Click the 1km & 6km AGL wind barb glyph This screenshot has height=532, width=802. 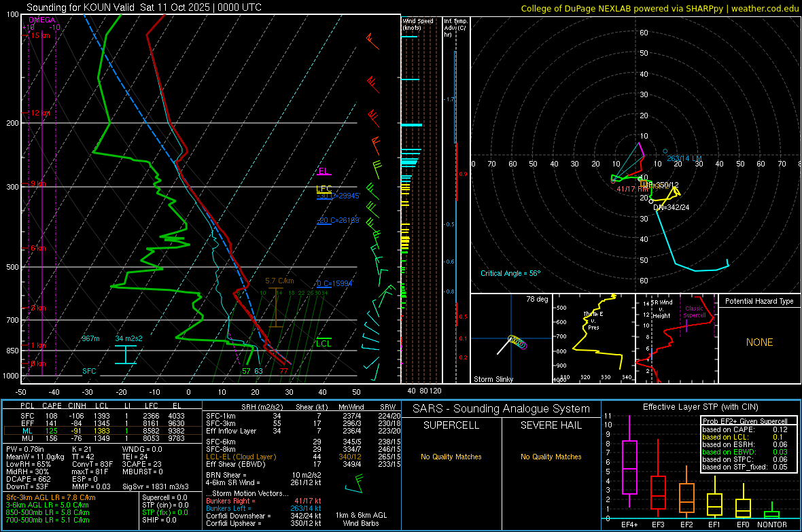354,484
